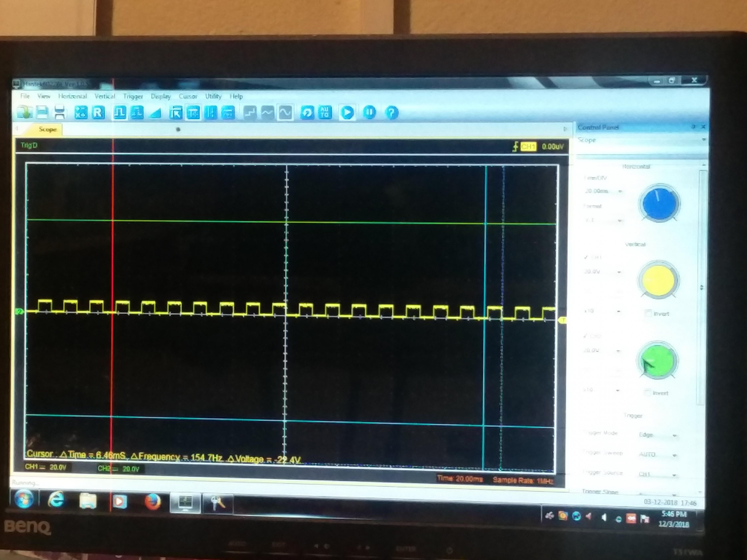Viewport: 747px width, 560px height.
Task: Click the Sample Rate 1MHz readout
Action: (x=523, y=480)
